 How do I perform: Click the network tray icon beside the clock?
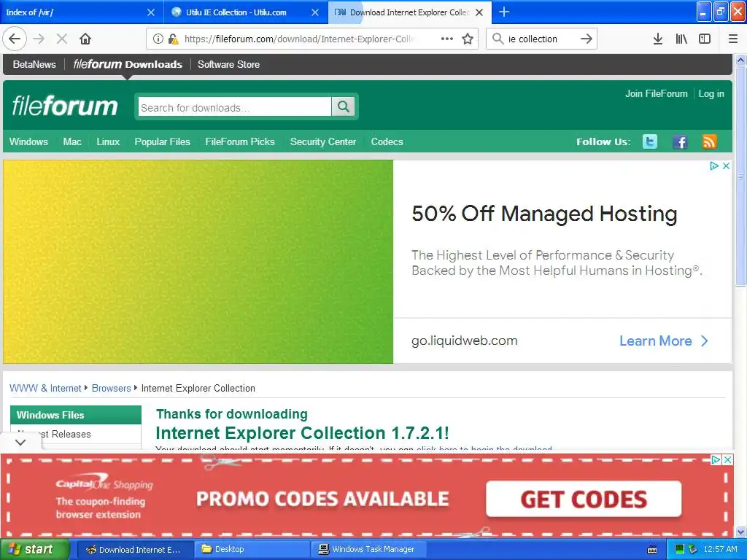pyautogui.click(x=693, y=550)
